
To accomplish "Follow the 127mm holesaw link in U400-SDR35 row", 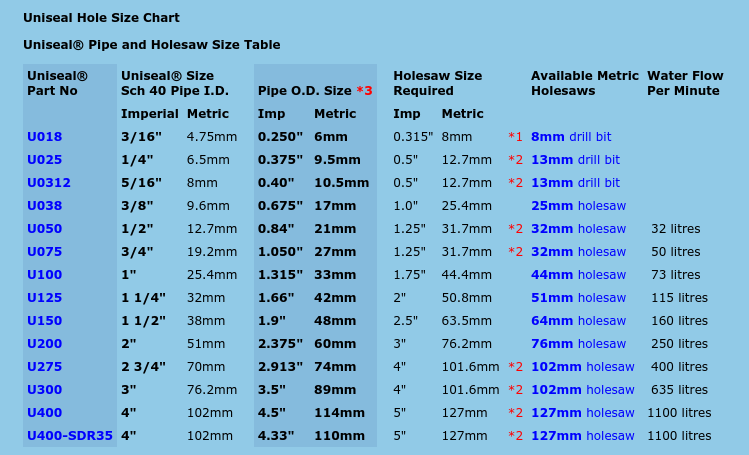I will (583, 436).
